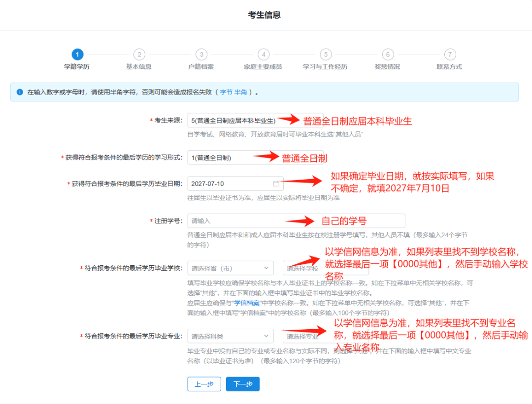The width and height of the screenshot is (532, 404).
Task: Expand the 请选择省（市） dropdown
Action: pos(231,268)
